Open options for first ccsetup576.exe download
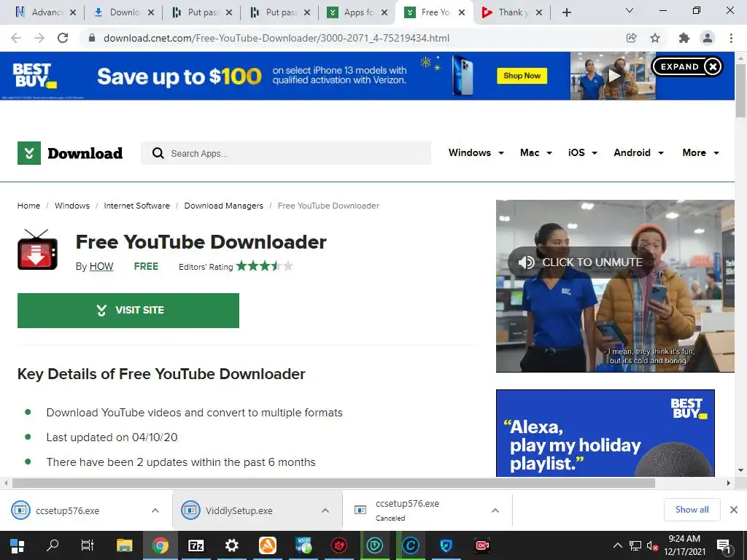Image resolution: width=747 pixels, height=560 pixels. point(155,510)
